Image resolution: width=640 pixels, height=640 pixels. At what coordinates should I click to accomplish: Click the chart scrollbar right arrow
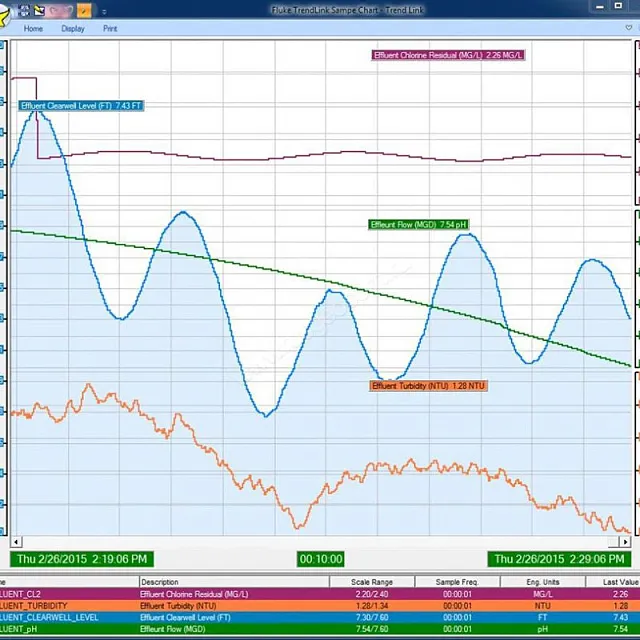[625, 541]
